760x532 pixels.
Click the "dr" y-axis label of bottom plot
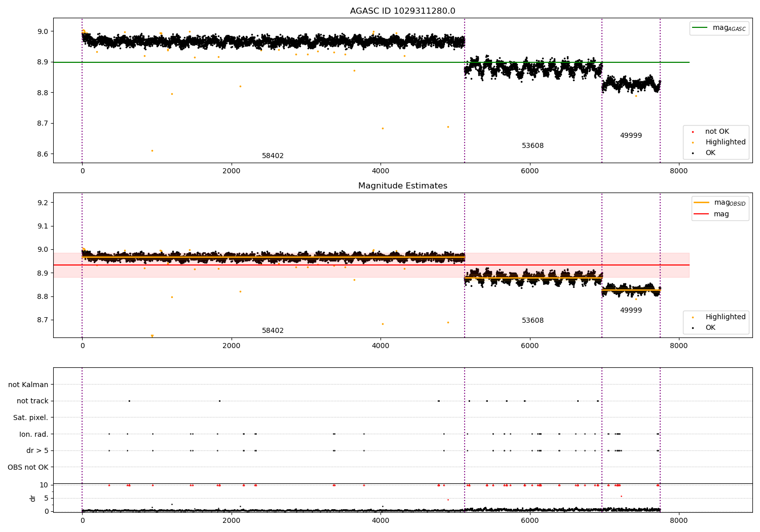coord(33,498)
